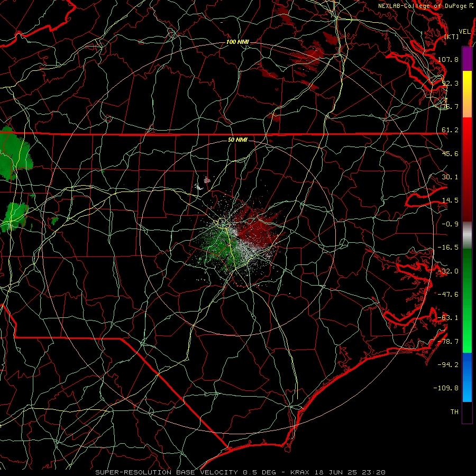Click the 92.3 legend value
Screen dimensions: 476x476
tap(450, 83)
